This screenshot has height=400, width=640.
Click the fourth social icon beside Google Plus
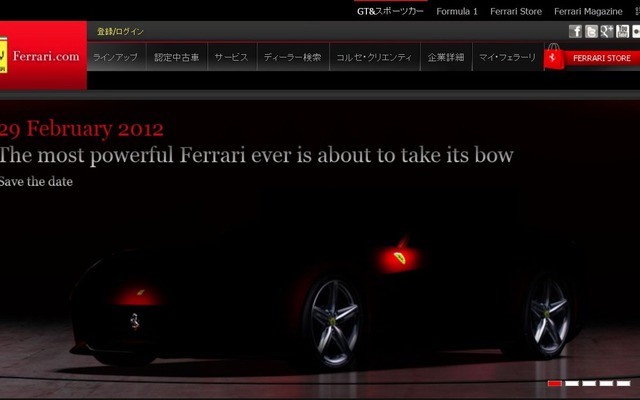(622, 31)
